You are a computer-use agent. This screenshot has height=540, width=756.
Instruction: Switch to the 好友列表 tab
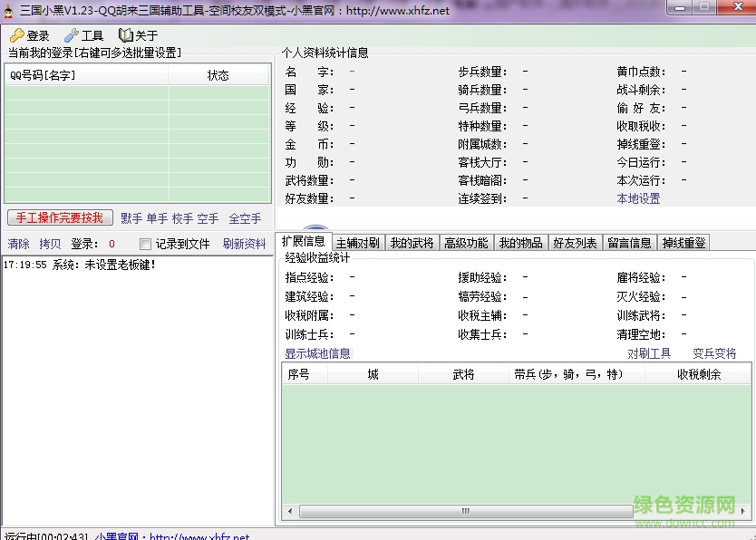coord(575,242)
